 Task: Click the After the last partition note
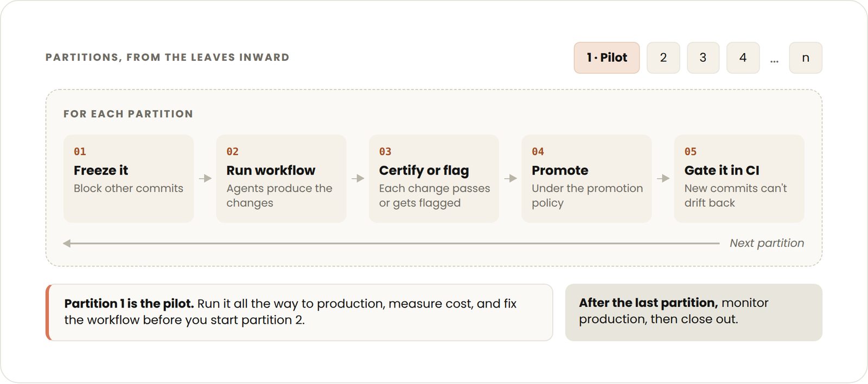[x=694, y=312]
